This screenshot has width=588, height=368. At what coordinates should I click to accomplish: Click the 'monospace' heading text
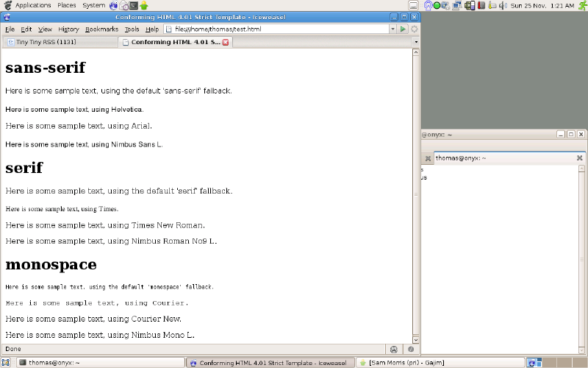coord(51,265)
